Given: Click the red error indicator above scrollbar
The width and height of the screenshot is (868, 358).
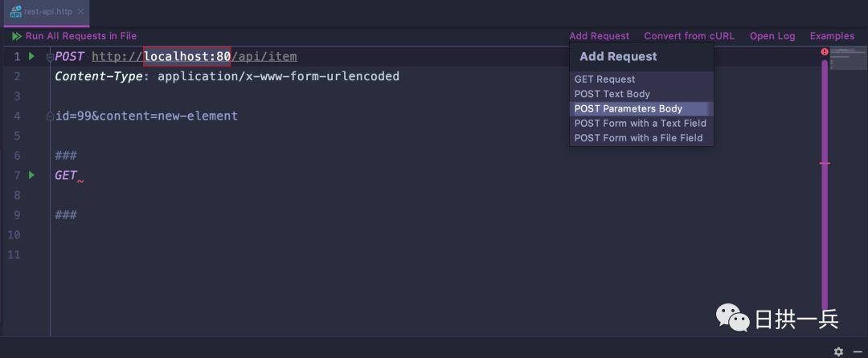Looking at the screenshot, I should point(825,52).
